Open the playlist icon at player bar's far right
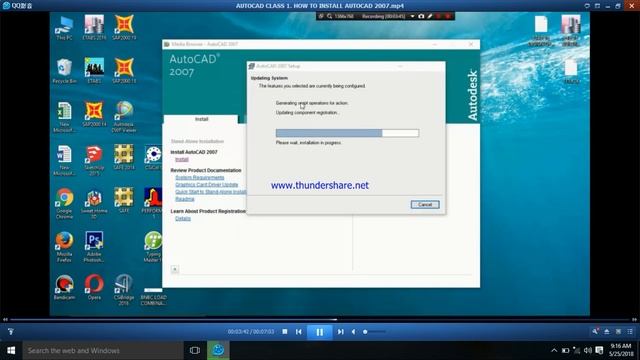The height and width of the screenshot is (360, 640). (630, 331)
